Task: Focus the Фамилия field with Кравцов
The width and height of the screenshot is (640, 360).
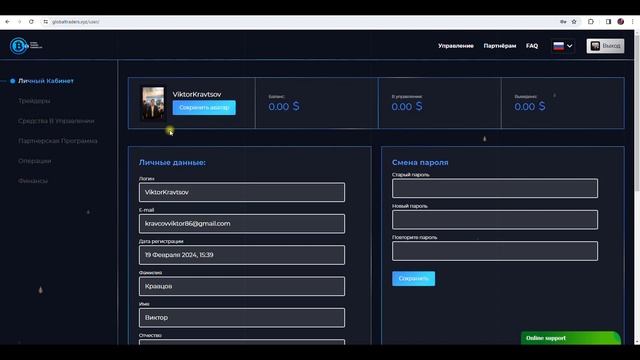Action: coord(242,286)
